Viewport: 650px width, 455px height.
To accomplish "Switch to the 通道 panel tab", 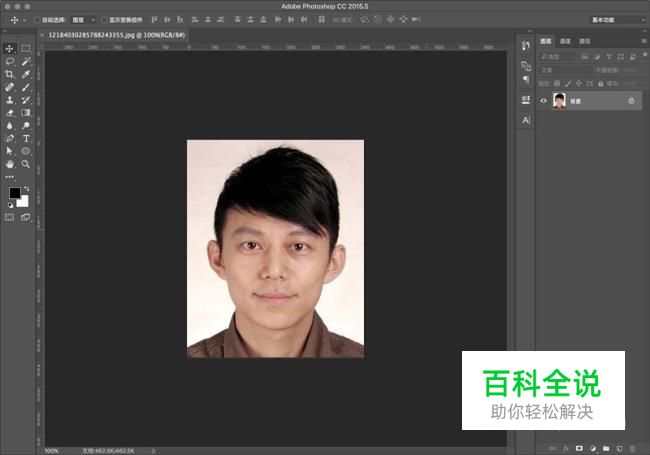I will 565,41.
